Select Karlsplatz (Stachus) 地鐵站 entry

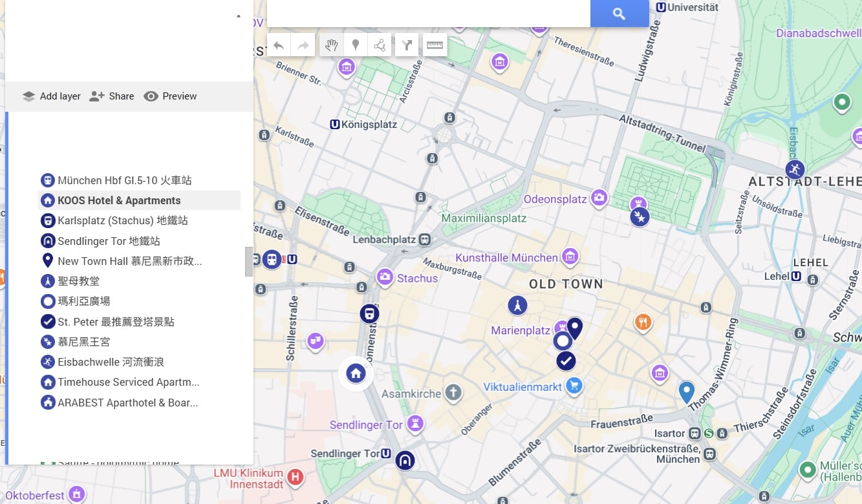coord(140,220)
